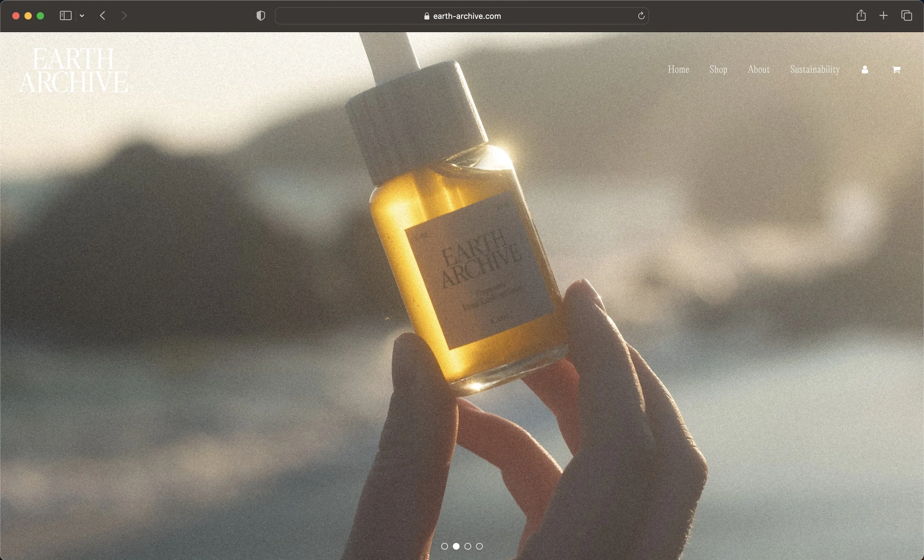Select the fourth carousel slide dot

click(x=479, y=546)
